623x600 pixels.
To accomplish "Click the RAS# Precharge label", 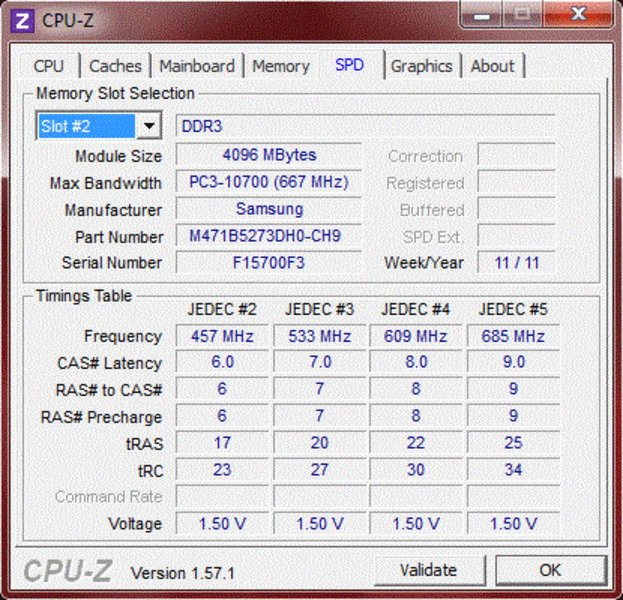I will tap(101, 417).
